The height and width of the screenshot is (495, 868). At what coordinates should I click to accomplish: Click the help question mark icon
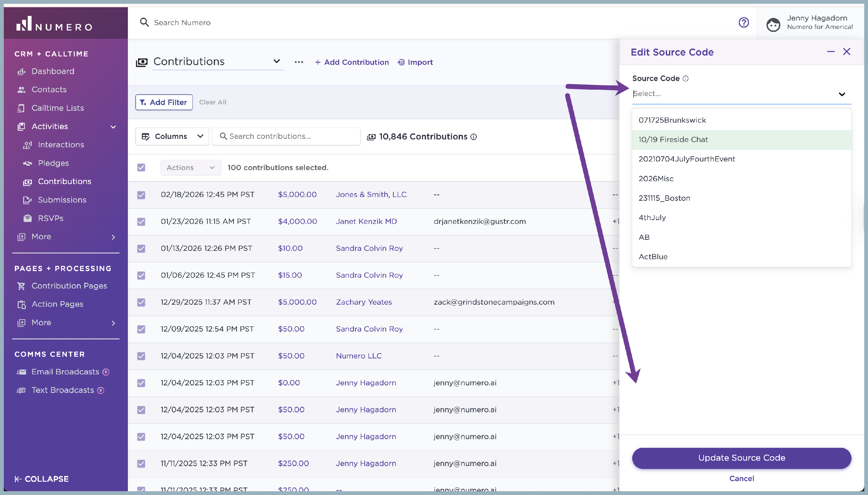tap(744, 23)
